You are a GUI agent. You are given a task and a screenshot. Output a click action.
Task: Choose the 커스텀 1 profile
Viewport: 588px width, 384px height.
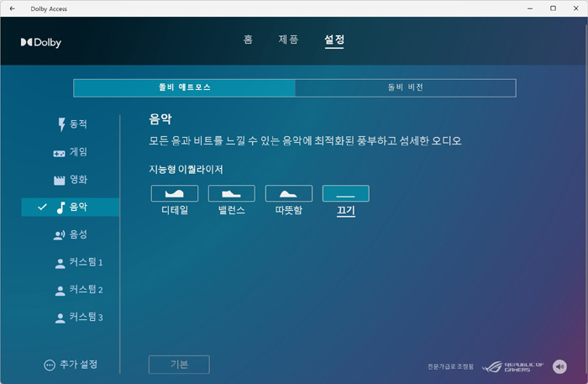pos(71,262)
